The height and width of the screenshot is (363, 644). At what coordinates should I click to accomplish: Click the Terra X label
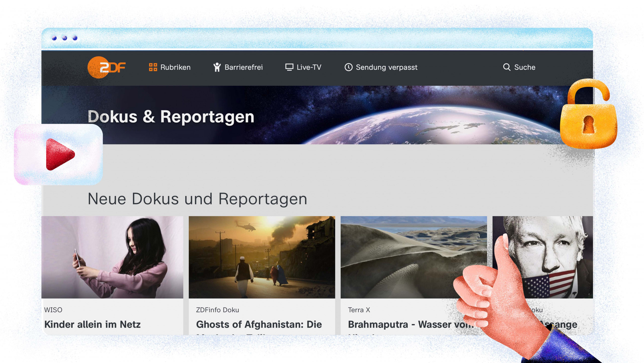pyautogui.click(x=359, y=310)
